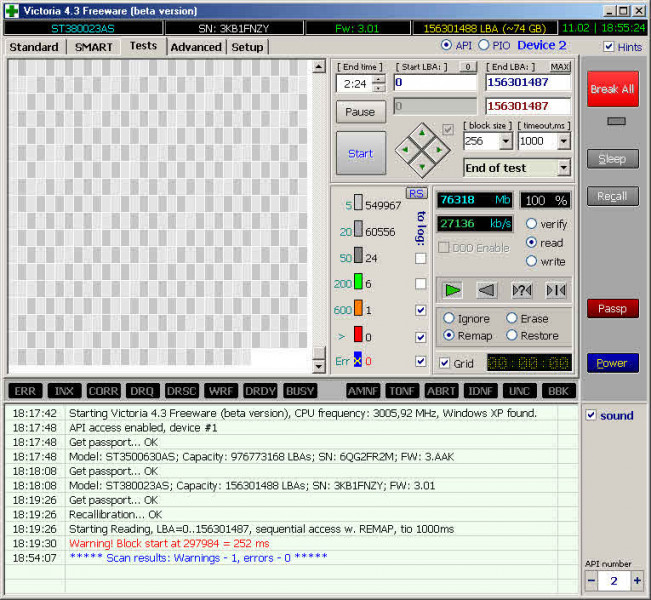Decrease the End time spinner
651x600 pixels.
[x=378, y=88]
